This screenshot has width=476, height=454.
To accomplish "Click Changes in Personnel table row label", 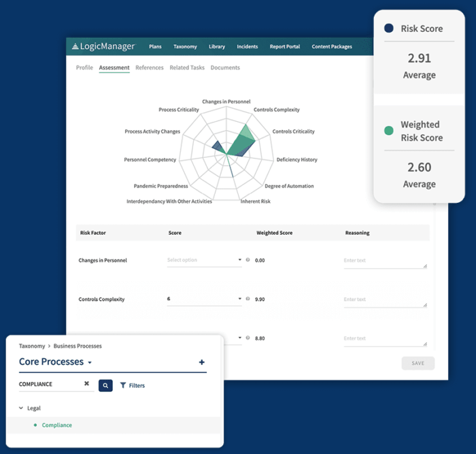I will coord(103,260).
